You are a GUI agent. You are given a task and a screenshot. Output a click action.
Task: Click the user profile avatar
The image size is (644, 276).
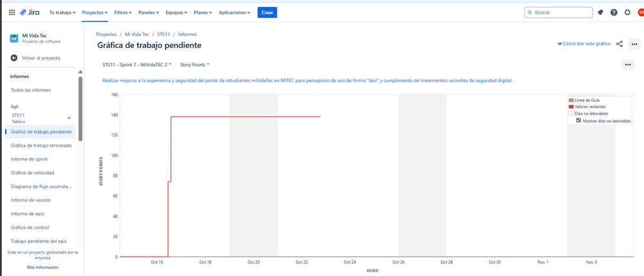641,12
